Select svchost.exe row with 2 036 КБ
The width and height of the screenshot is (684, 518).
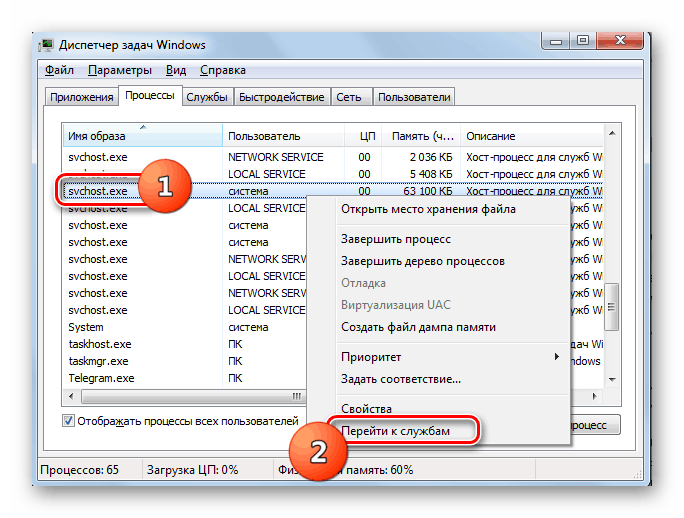(333, 157)
